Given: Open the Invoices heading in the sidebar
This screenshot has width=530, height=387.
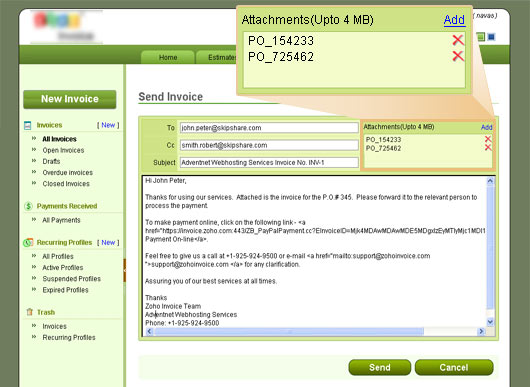Looking at the screenshot, I should point(49,125).
